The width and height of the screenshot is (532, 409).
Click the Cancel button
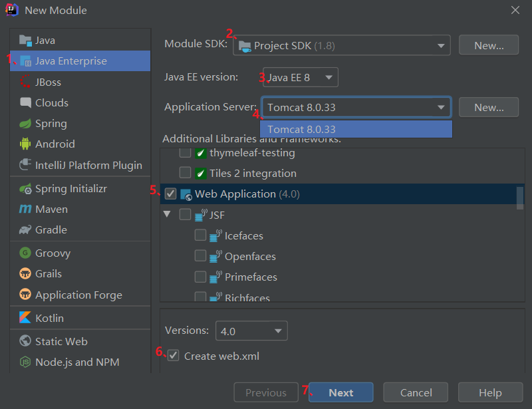click(416, 393)
